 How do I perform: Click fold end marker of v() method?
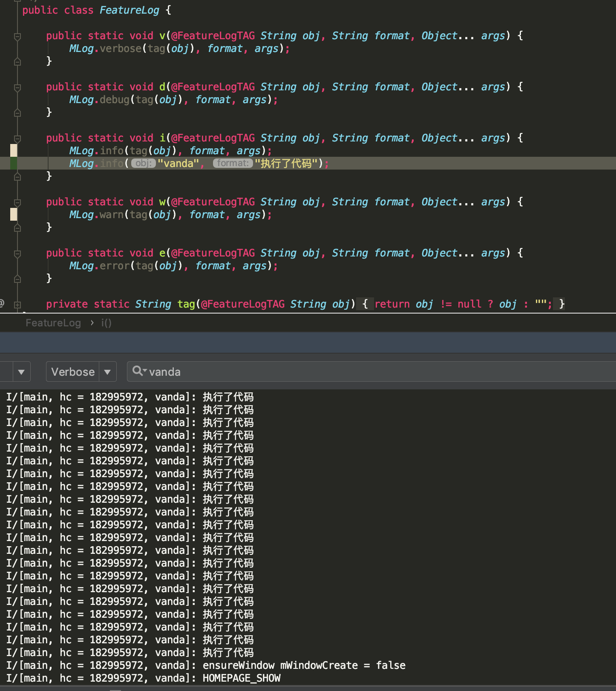pyautogui.click(x=17, y=62)
